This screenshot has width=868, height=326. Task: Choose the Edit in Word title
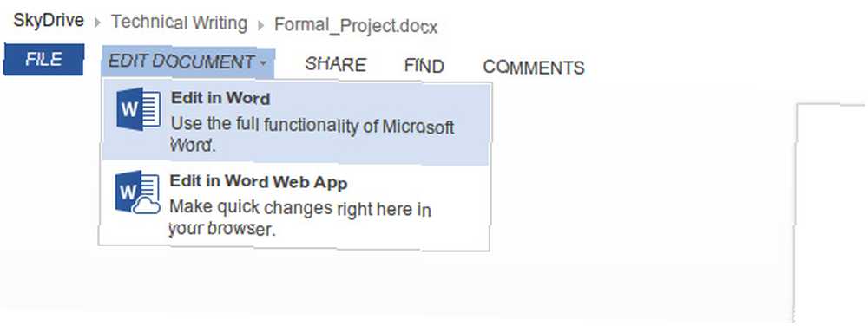click(x=220, y=98)
